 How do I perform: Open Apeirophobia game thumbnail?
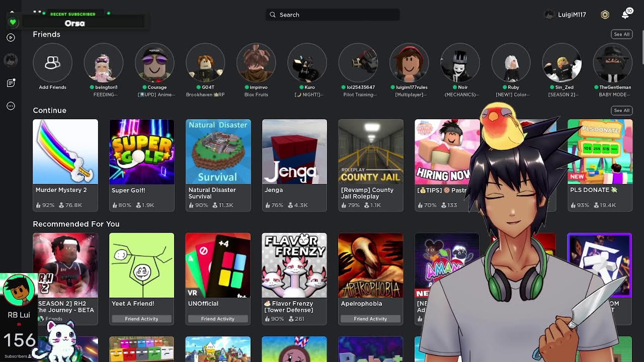tap(371, 265)
